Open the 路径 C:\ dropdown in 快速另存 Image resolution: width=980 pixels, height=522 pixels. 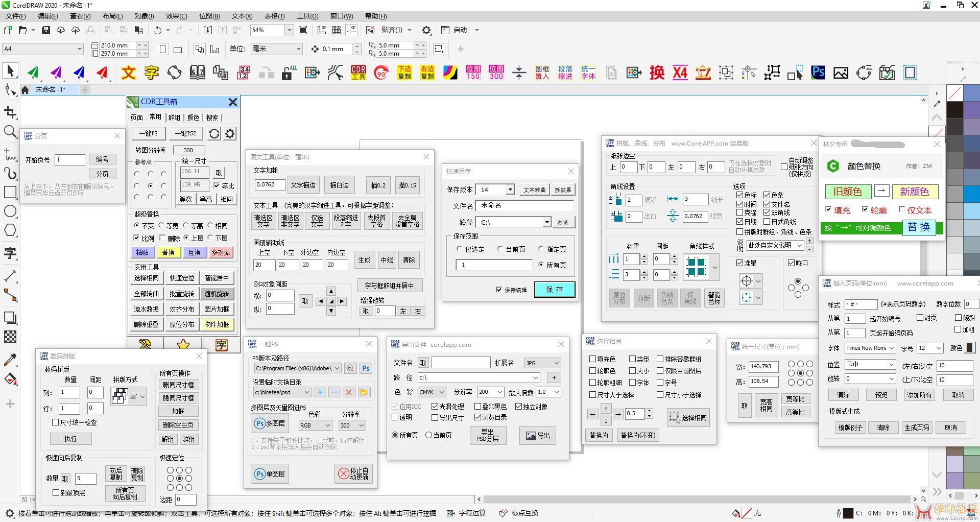click(547, 222)
